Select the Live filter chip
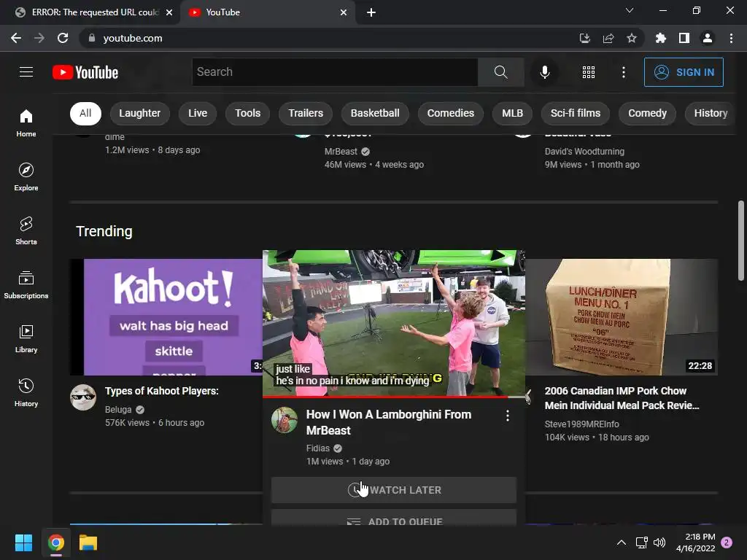The width and height of the screenshot is (747, 560). click(197, 113)
